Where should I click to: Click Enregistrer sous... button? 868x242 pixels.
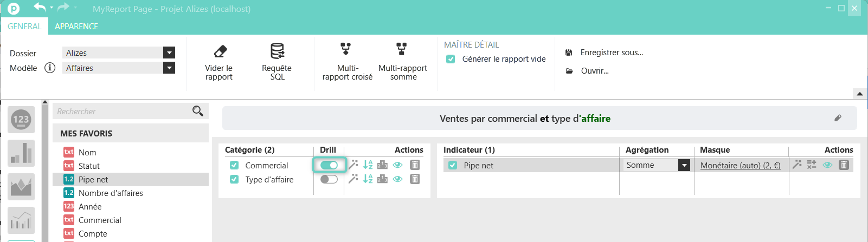(611, 53)
